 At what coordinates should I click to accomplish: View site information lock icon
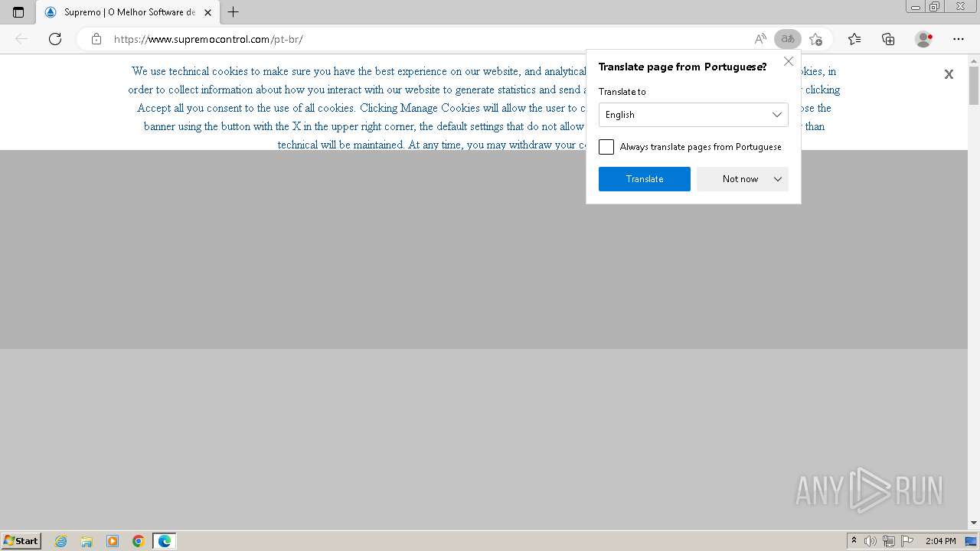click(96, 39)
